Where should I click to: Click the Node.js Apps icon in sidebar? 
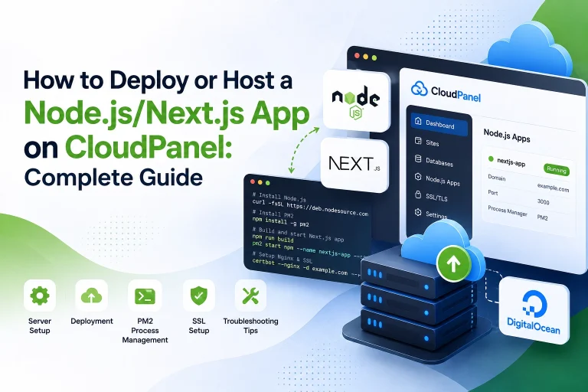tap(418, 177)
